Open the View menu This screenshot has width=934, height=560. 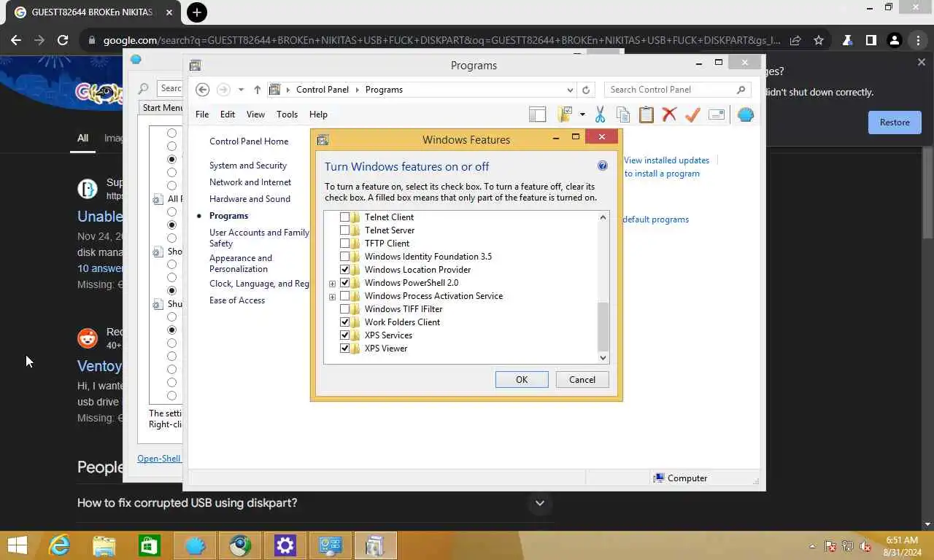(x=255, y=114)
